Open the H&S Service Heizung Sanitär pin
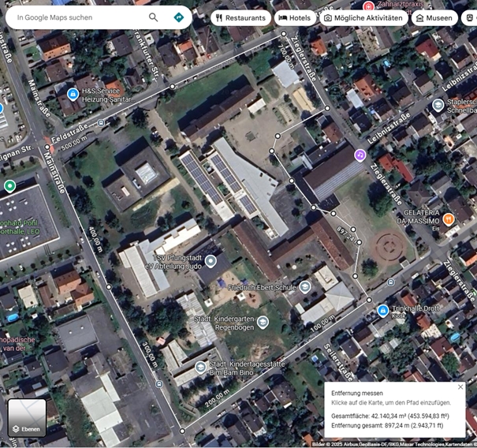This screenshot has width=477, height=448. click(73, 94)
